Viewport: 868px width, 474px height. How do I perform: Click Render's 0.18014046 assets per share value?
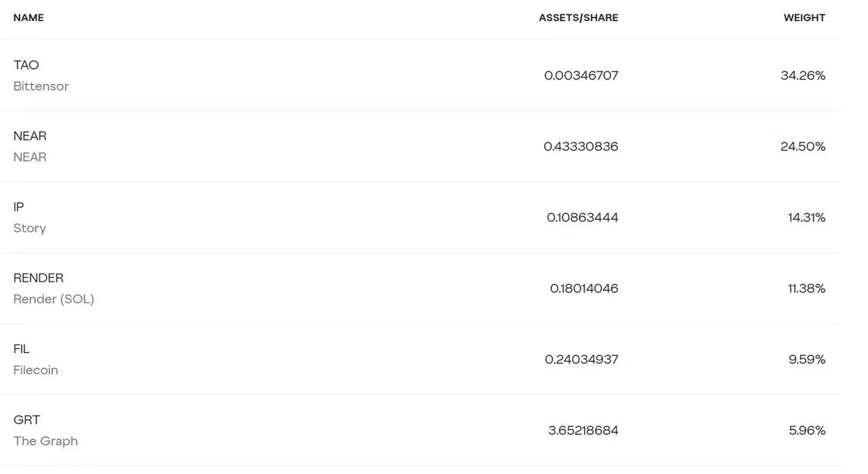[x=584, y=289]
